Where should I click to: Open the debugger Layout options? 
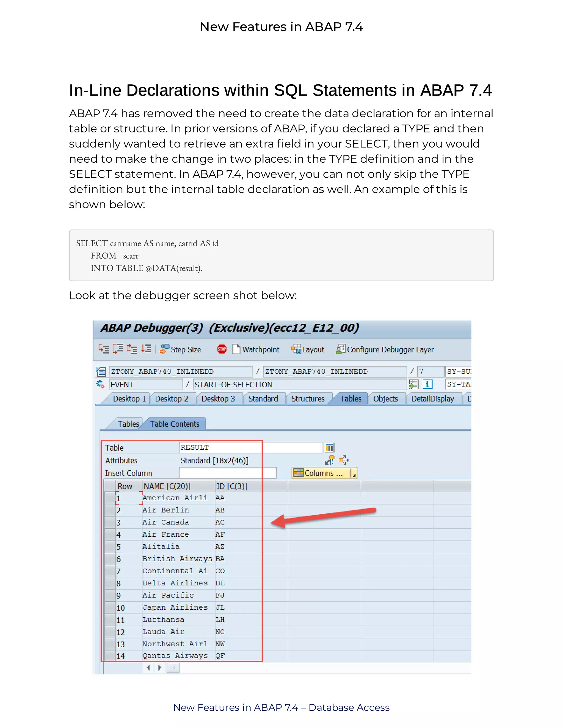point(308,349)
